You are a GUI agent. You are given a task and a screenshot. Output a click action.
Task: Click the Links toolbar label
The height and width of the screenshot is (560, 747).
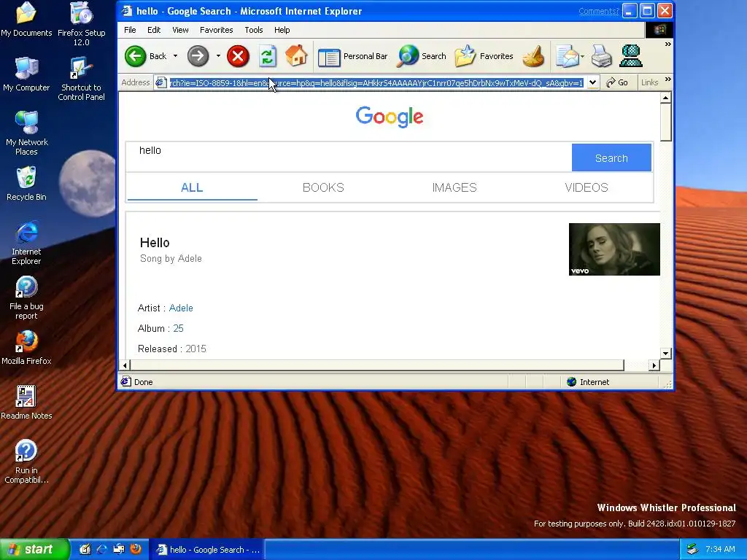click(x=649, y=82)
